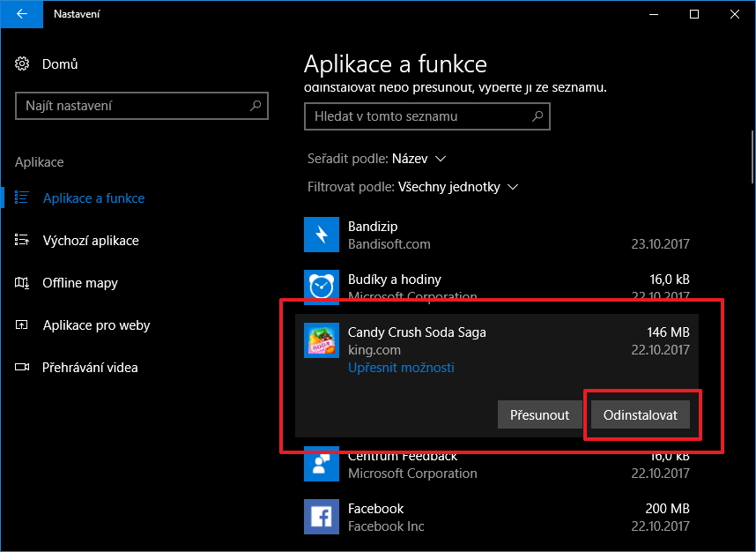Click the Candy Crush Soda Saga icon
756x552 pixels.
[321, 340]
